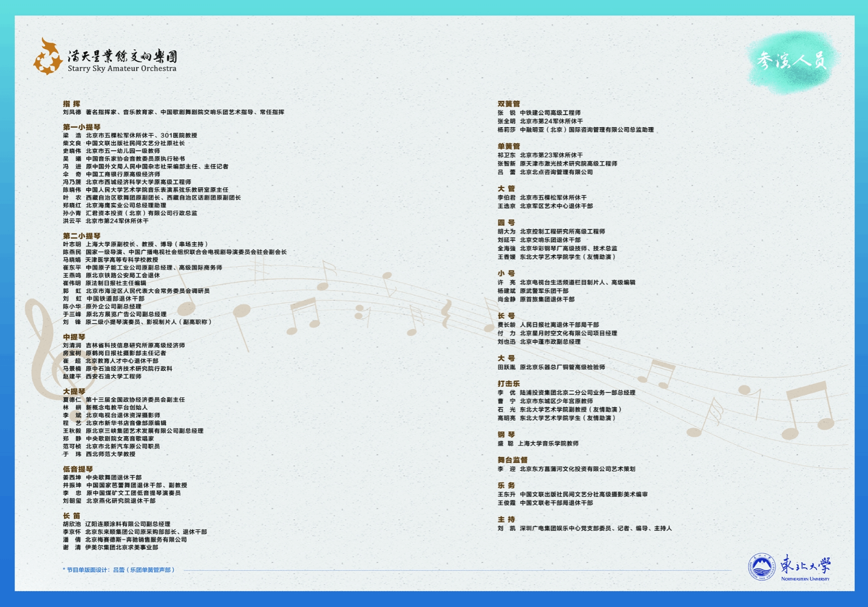Click the 東北大學 calligraphy logo text
Screen dimensions: 868x607
click(805, 565)
